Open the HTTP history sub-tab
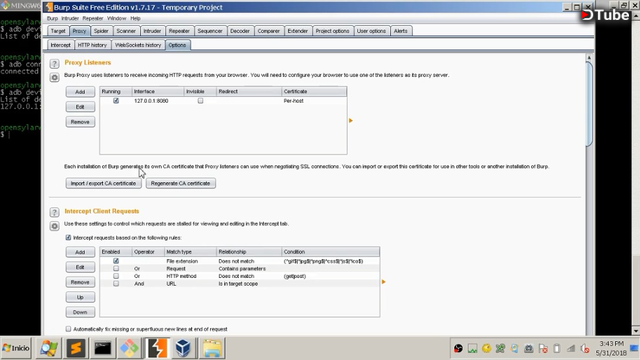The height and width of the screenshot is (360, 640). click(x=92, y=45)
